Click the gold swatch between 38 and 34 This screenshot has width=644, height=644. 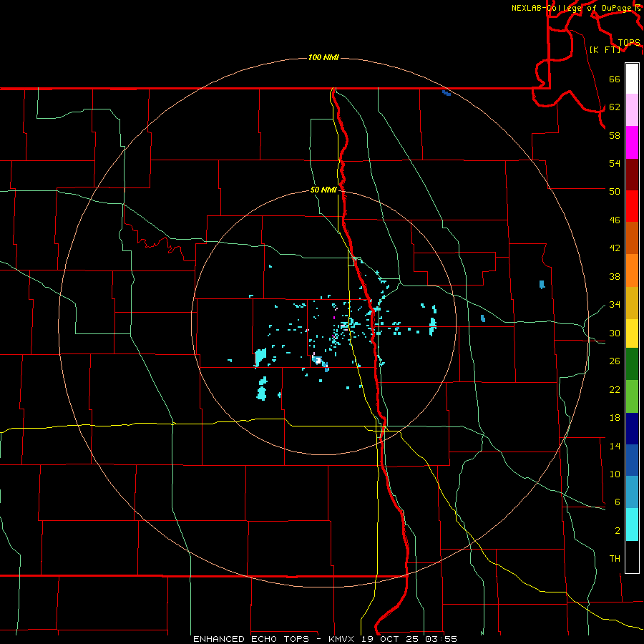[x=632, y=303]
